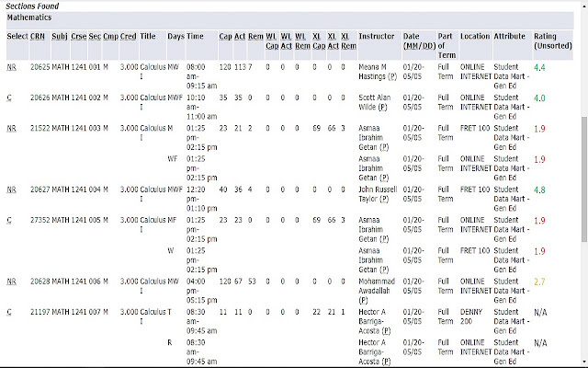The height and width of the screenshot is (368, 588).
Task: Click the 2.7 rating value
Action: [x=539, y=282]
